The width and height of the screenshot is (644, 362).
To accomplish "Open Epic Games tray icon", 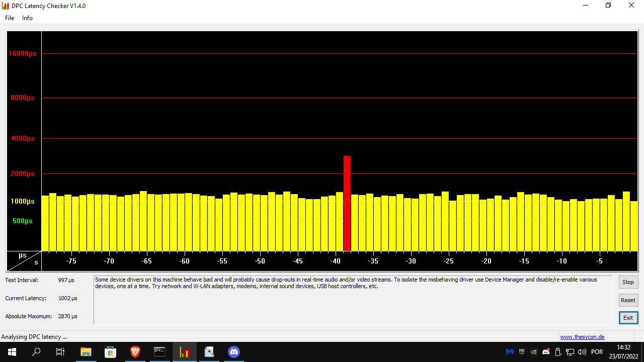I will coord(522,352).
